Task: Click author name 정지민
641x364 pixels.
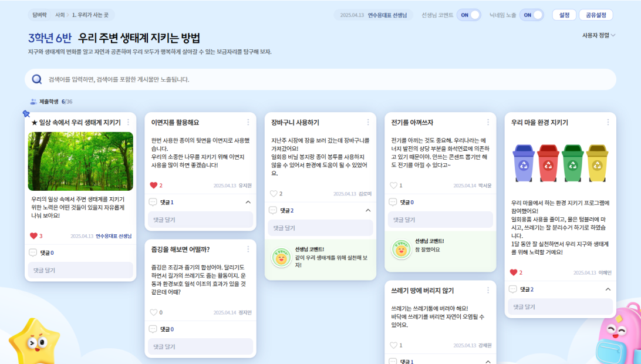Action: point(245,312)
